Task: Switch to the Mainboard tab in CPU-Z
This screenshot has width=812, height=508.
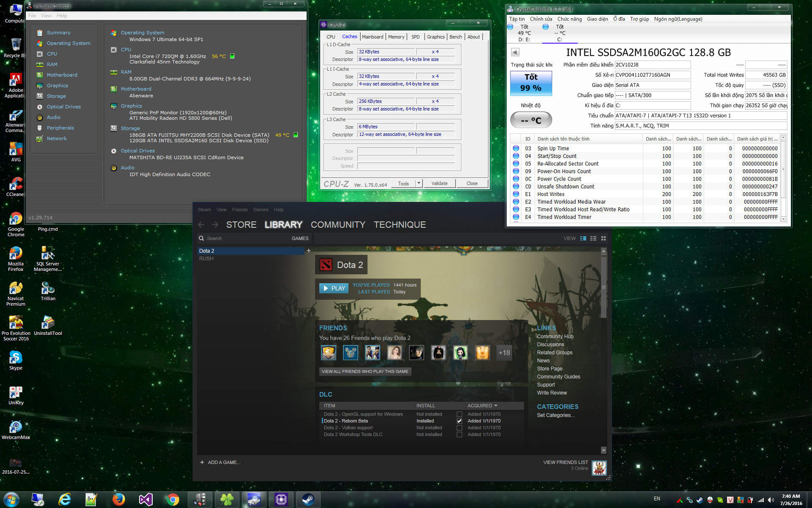Action: click(x=373, y=37)
